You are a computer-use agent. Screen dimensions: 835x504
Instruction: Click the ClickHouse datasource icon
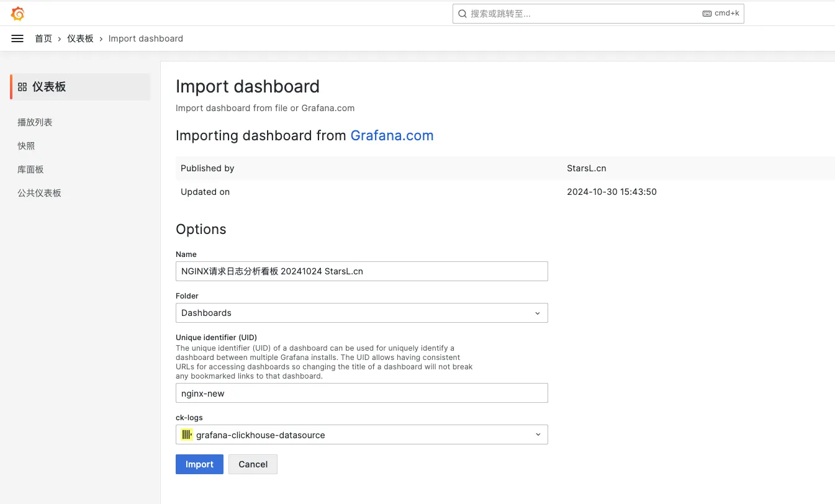point(187,434)
